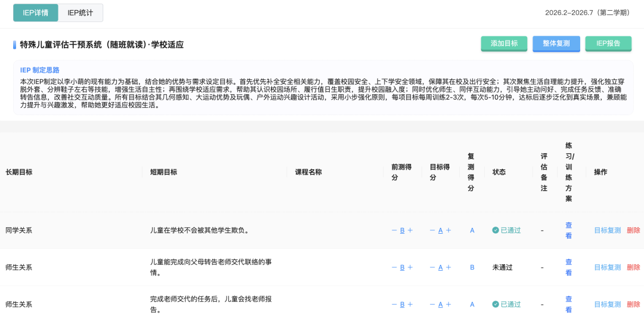Decrease 前测得分 for 找老师报告 goal
The width and height of the screenshot is (644, 322).
(x=394, y=304)
